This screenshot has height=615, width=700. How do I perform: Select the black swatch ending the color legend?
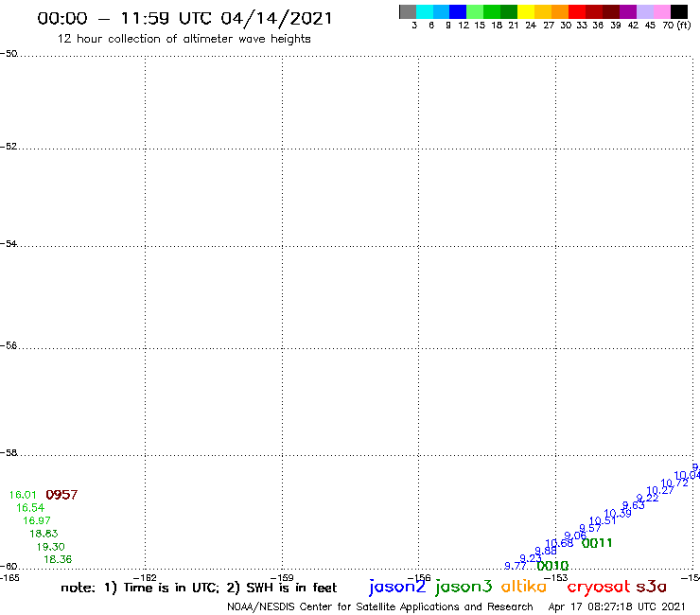(x=679, y=11)
